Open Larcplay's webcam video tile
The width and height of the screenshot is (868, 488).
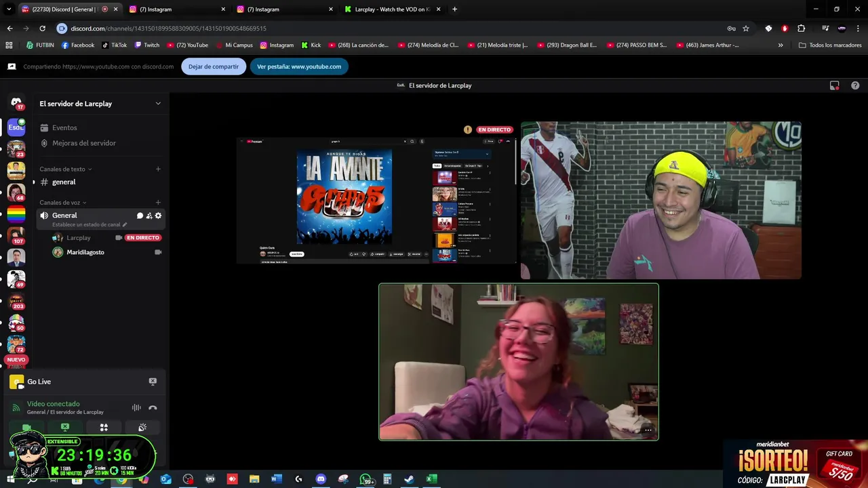coord(661,200)
